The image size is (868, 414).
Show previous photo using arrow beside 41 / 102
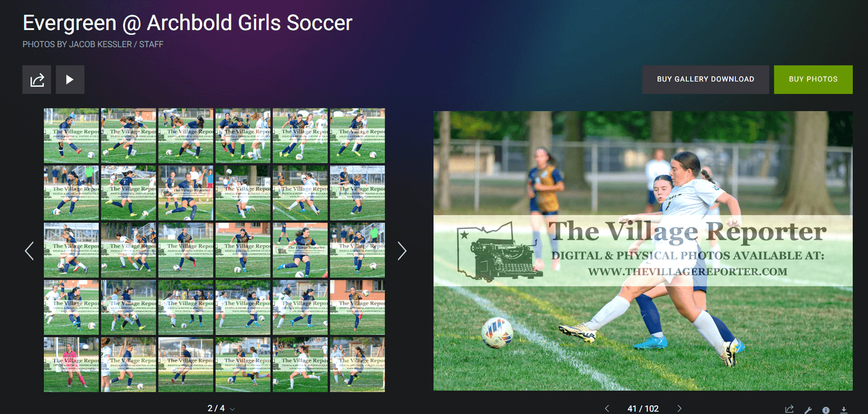(x=607, y=409)
